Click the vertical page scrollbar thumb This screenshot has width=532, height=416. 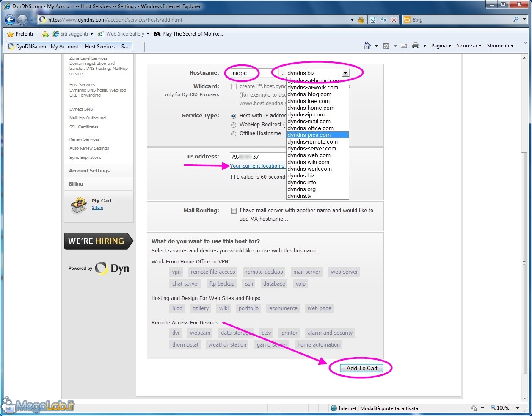tap(524, 263)
